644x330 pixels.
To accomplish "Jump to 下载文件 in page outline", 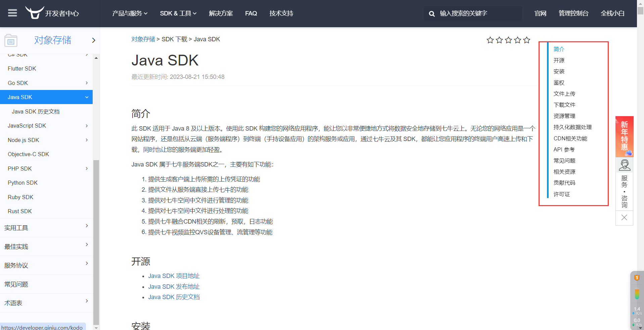I will (x=564, y=105).
